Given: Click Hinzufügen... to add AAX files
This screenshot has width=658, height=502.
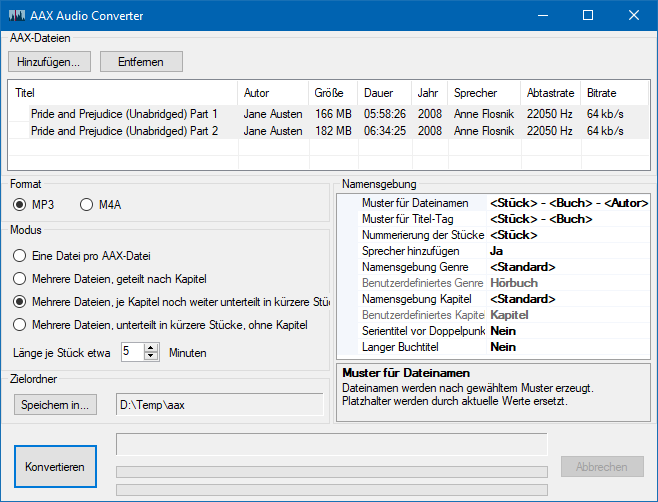Looking at the screenshot, I should click(48, 61).
